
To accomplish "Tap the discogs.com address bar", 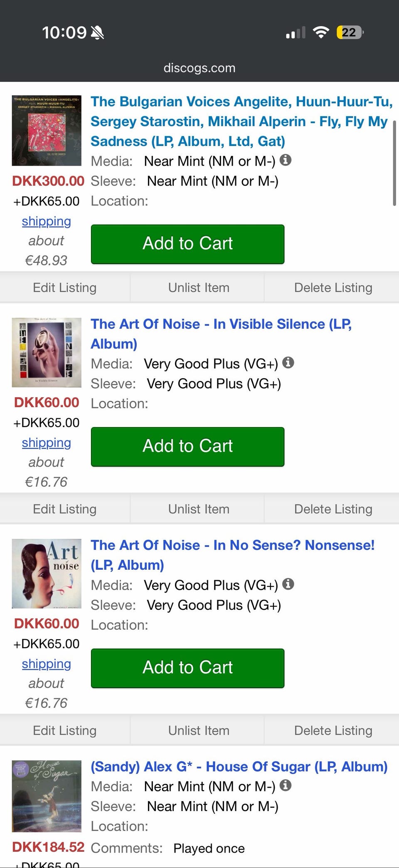I will pos(199,68).
